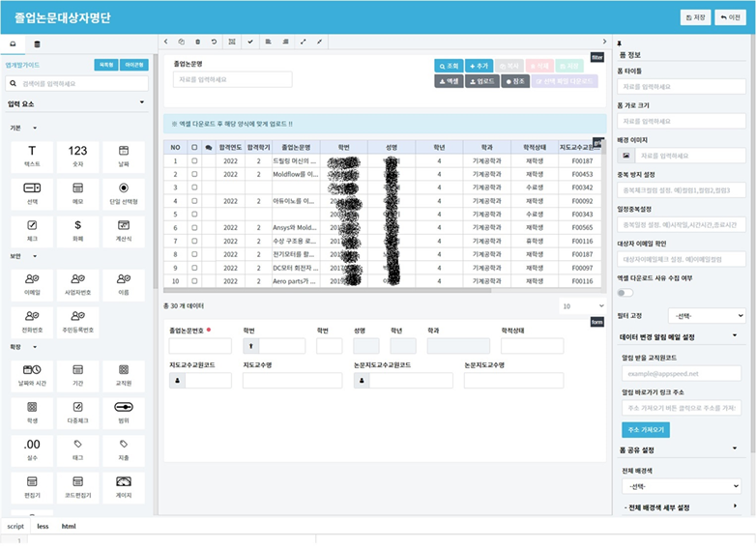The width and height of the screenshot is (756, 548).
Task: Select the 숫자 input element tile
Action: pos(77,157)
